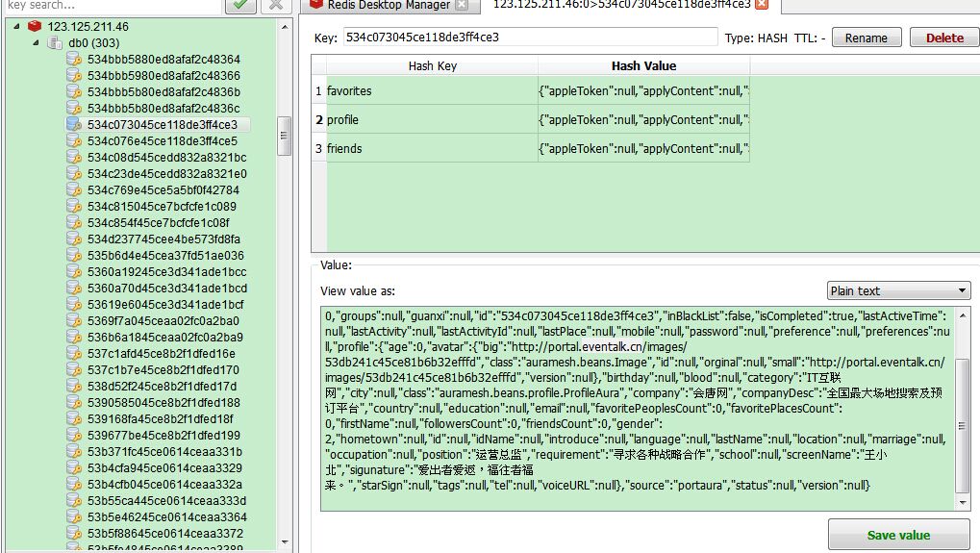Click key icon beside 534c076e45ce118de3ff4ce5
The image size is (980, 553).
coord(74,141)
